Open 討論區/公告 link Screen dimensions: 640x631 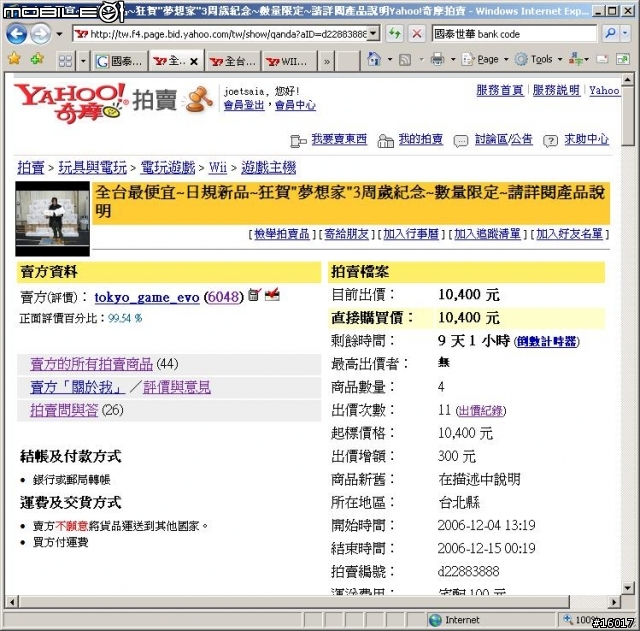tap(504, 139)
